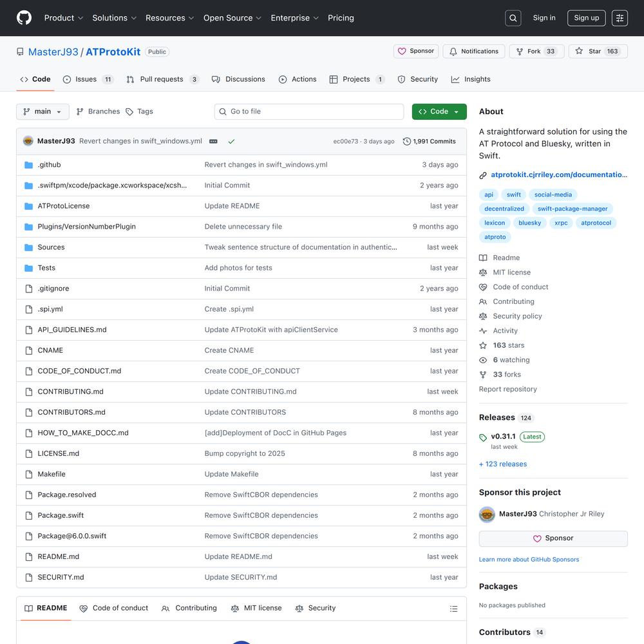Screen dimensions: 644x644
Task: Open the search magnifier icon in header
Action: tap(513, 18)
